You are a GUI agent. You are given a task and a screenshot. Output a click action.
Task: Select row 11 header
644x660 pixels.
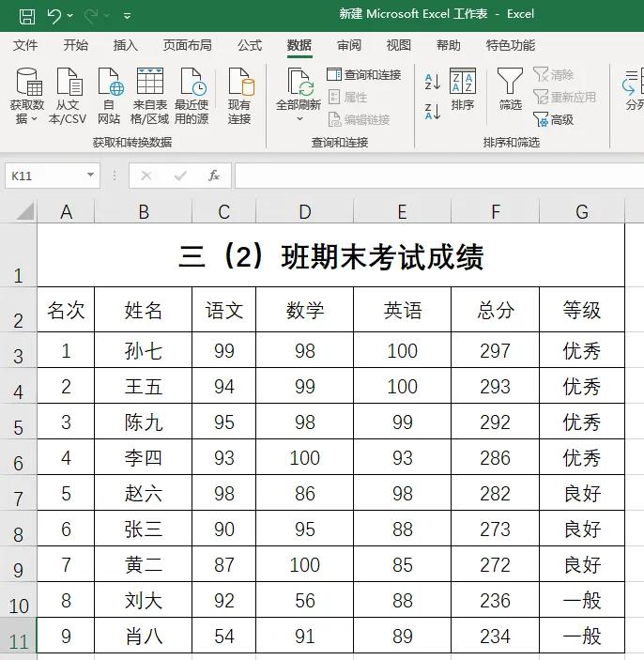[18, 636]
